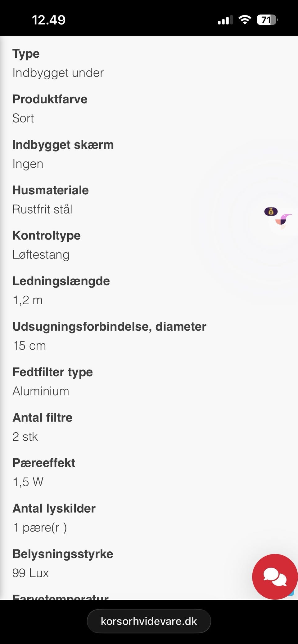This screenshot has height=644, width=298.
Task: Tap the money bag badge
Action: pos(271,212)
